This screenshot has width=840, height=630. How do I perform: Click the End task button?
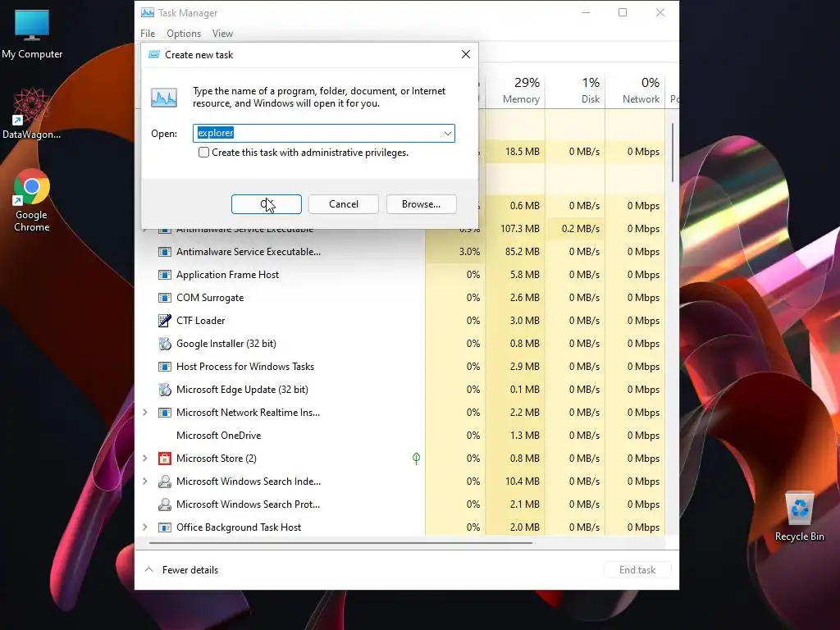[637, 570]
